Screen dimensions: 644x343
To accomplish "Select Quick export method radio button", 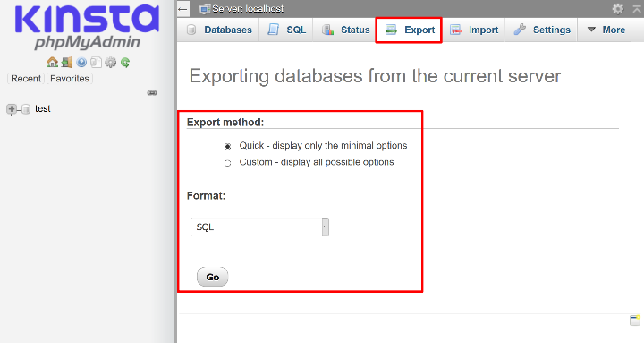I will pyautogui.click(x=227, y=146).
